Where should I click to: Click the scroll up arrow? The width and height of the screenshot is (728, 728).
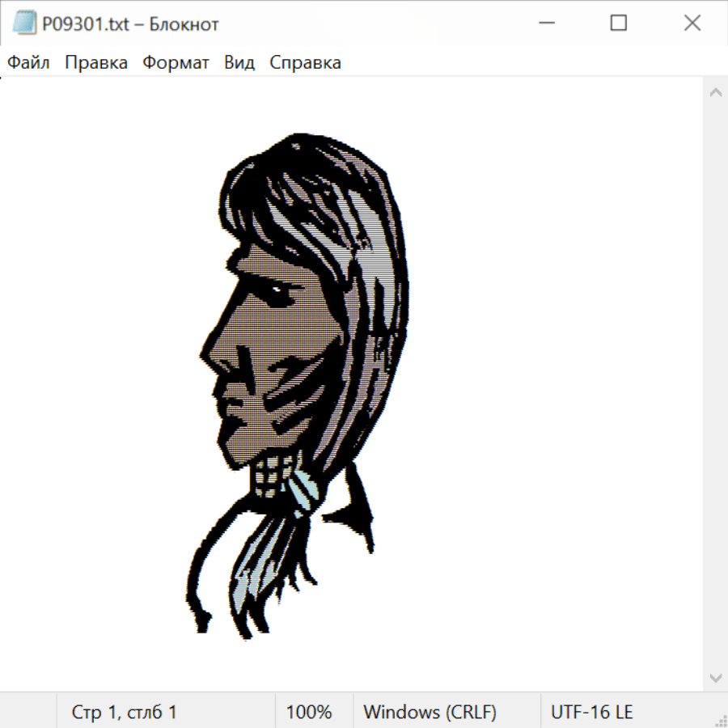click(x=715, y=92)
